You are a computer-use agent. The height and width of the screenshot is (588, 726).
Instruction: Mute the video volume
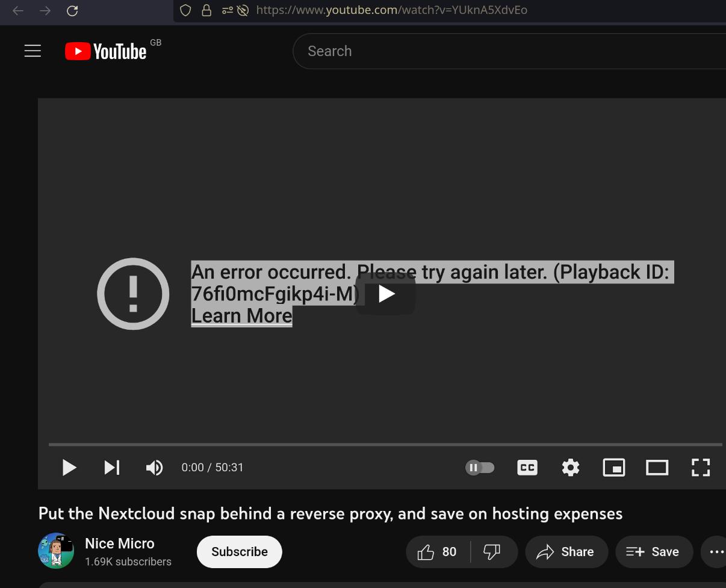[154, 468]
